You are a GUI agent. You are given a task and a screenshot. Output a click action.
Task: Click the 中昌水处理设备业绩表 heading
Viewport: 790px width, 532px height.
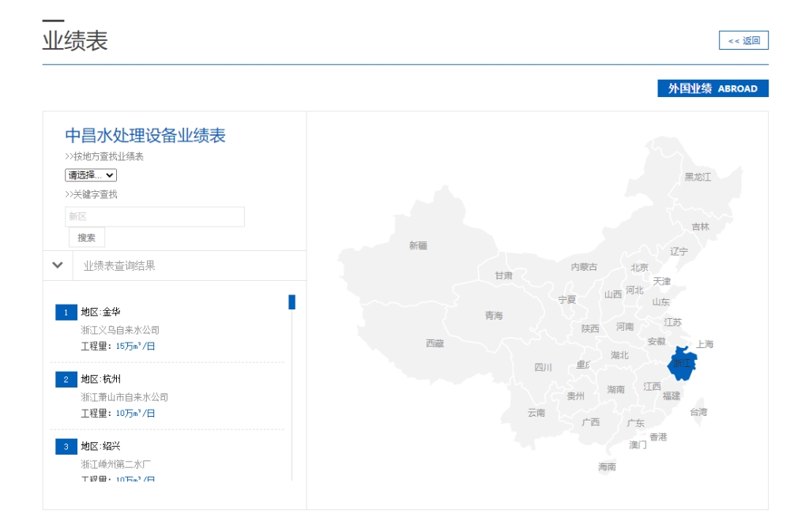click(x=145, y=136)
